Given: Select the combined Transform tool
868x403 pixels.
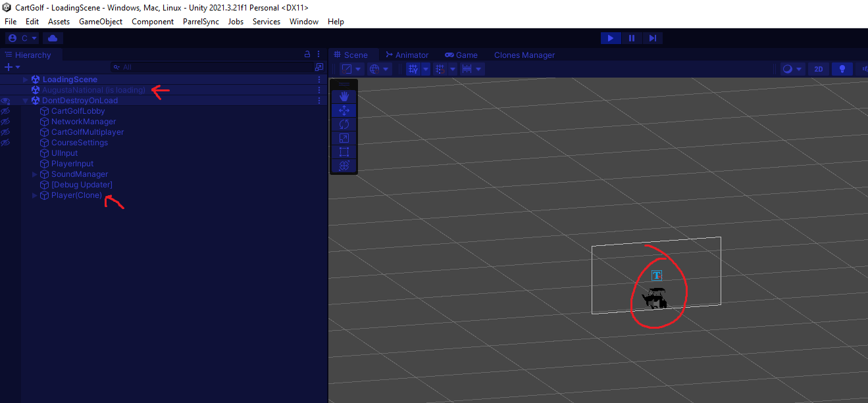Looking at the screenshot, I should 344,165.
